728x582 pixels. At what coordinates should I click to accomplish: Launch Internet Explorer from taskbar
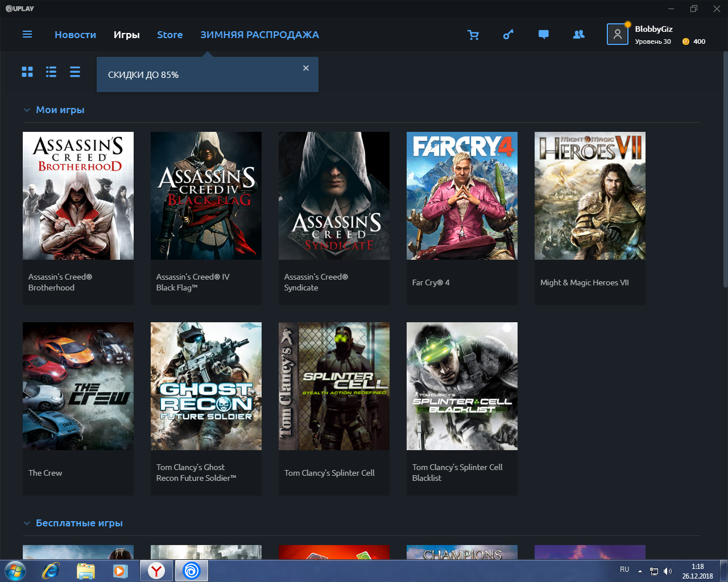click(51, 571)
